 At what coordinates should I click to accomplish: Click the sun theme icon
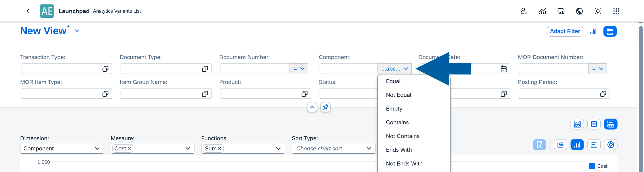click(x=598, y=11)
